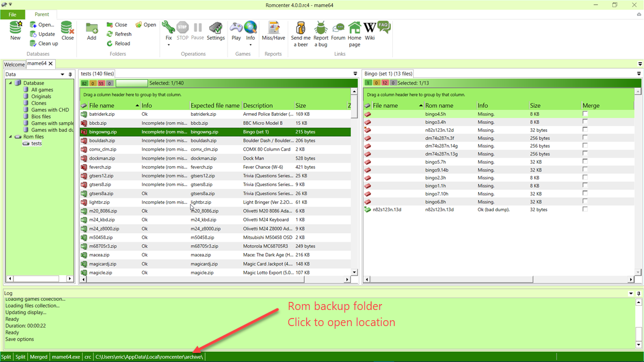This screenshot has width=644, height=362.
Task: Collapse the Rom files tree node
Action: [10, 137]
